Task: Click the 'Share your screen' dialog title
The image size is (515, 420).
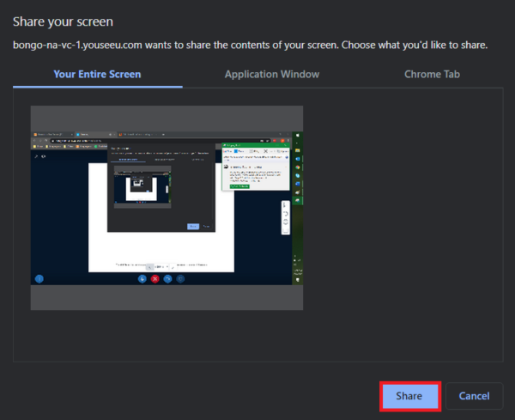Action: pos(63,21)
